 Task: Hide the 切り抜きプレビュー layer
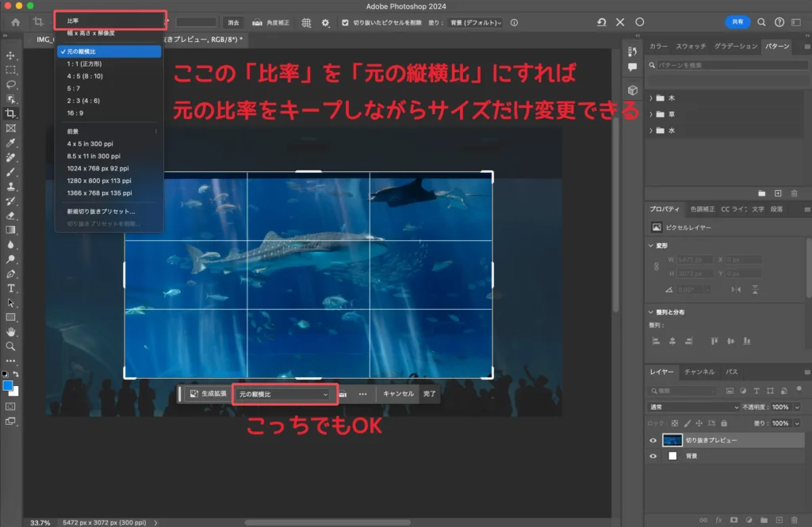pos(653,441)
